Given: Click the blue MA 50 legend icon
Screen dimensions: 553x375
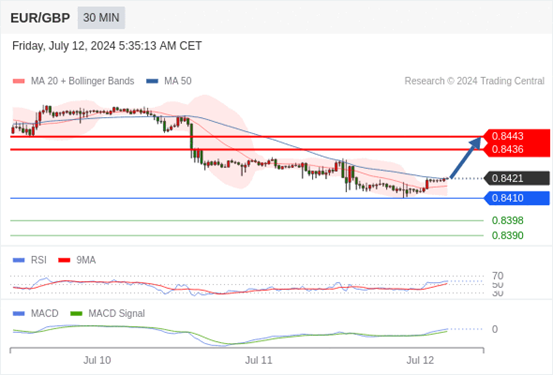Looking at the screenshot, I should (152, 81).
